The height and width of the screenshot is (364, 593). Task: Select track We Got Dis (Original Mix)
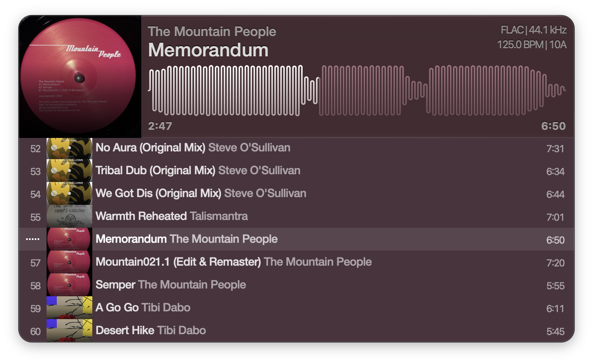click(x=296, y=194)
